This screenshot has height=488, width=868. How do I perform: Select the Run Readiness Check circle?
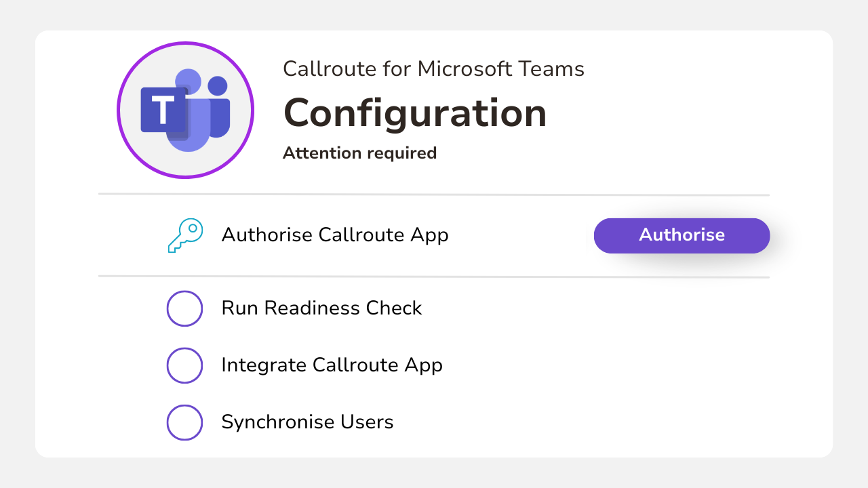pyautogui.click(x=184, y=308)
